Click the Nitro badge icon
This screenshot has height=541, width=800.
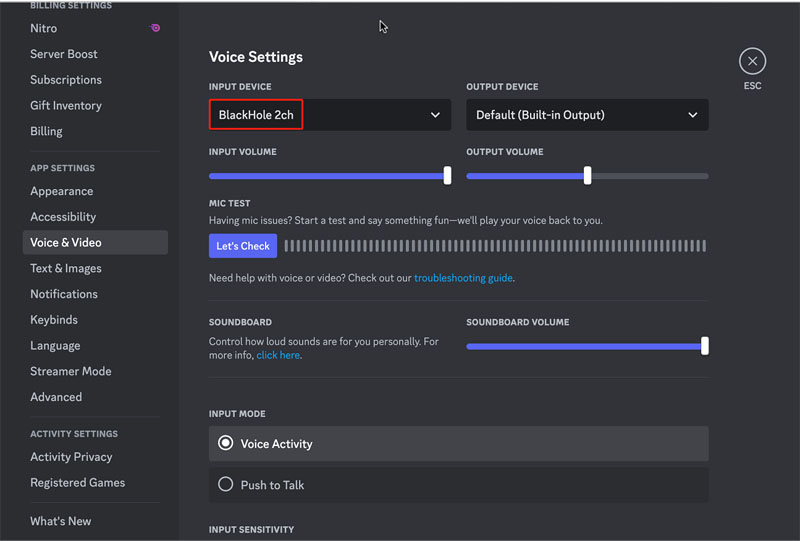pos(156,28)
